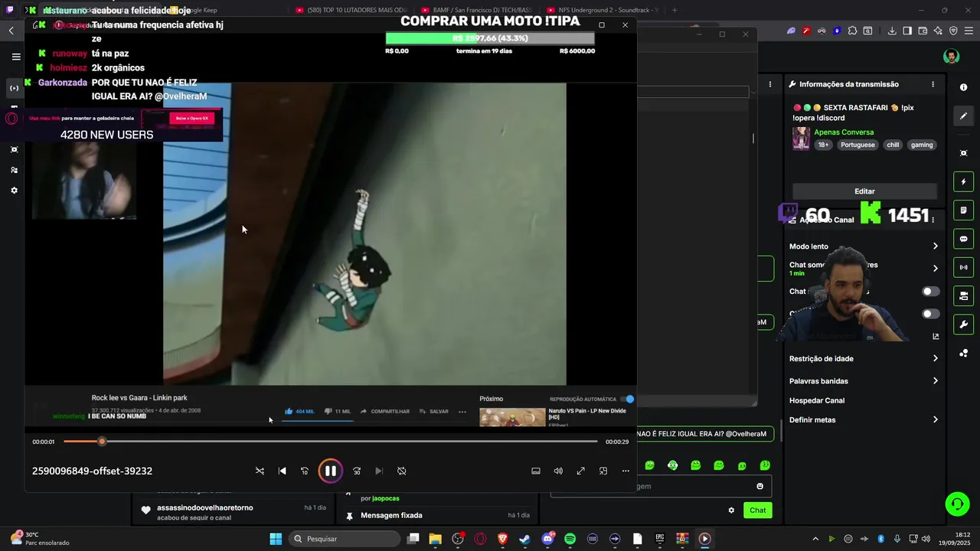The width and height of the screenshot is (980, 551).
Task: Open volume control in media player
Action: point(558,471)
